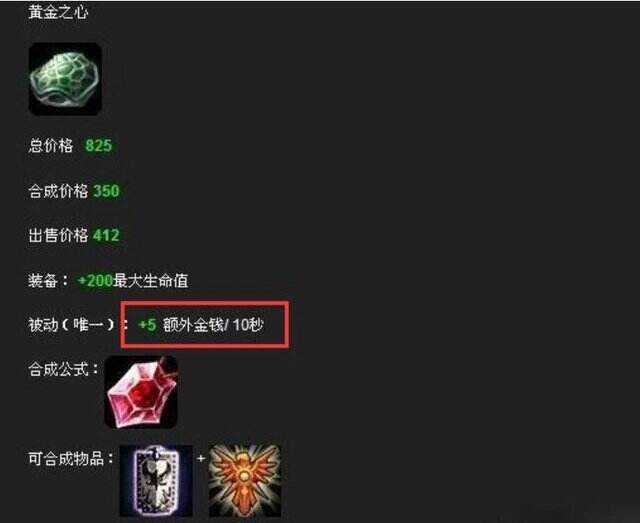Image resolution: width=640 pixels, height=523 pixels.
Task: Click the plus sign between buildable items
Action: 200,458
